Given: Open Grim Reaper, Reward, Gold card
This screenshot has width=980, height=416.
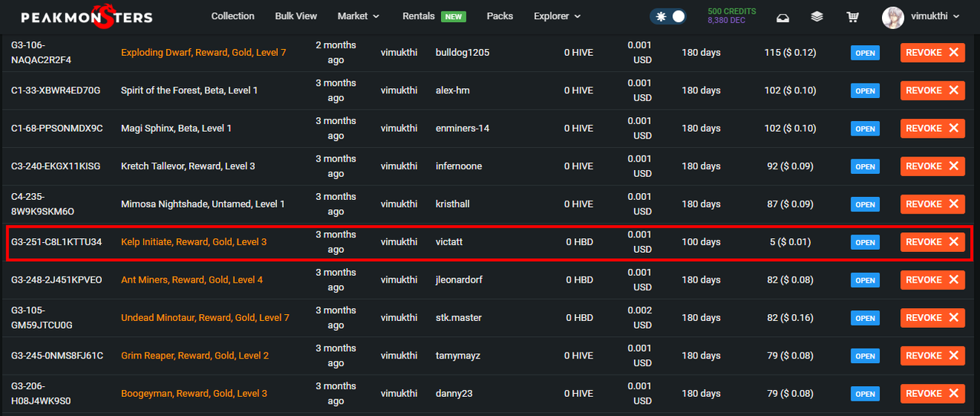Looking at the screenshot, I should (195, 356).
